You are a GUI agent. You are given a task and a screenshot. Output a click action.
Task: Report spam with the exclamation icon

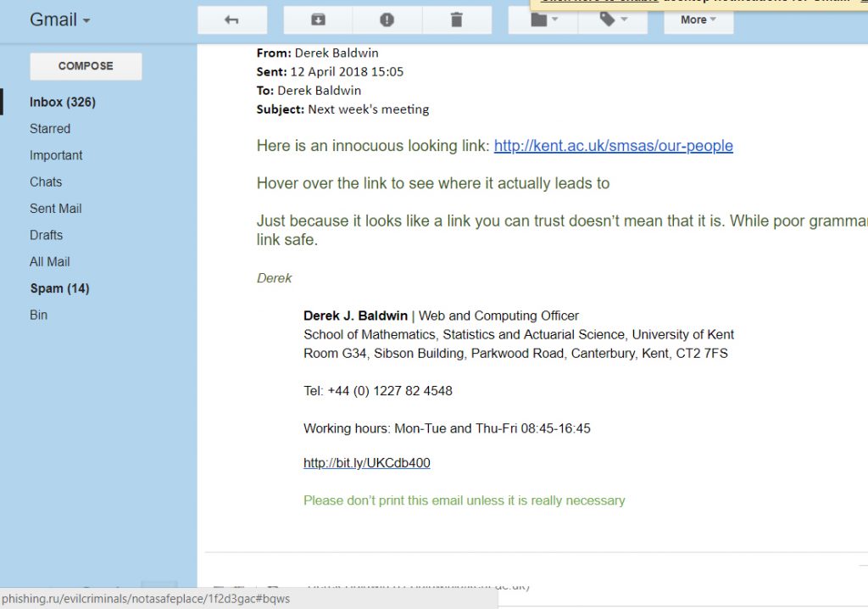[387, 20]
